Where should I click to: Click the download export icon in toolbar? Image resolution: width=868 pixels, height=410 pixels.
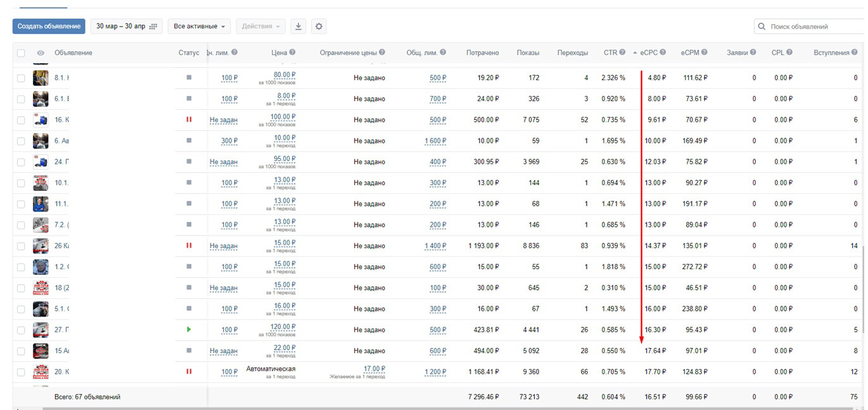[x=298, y=27]
